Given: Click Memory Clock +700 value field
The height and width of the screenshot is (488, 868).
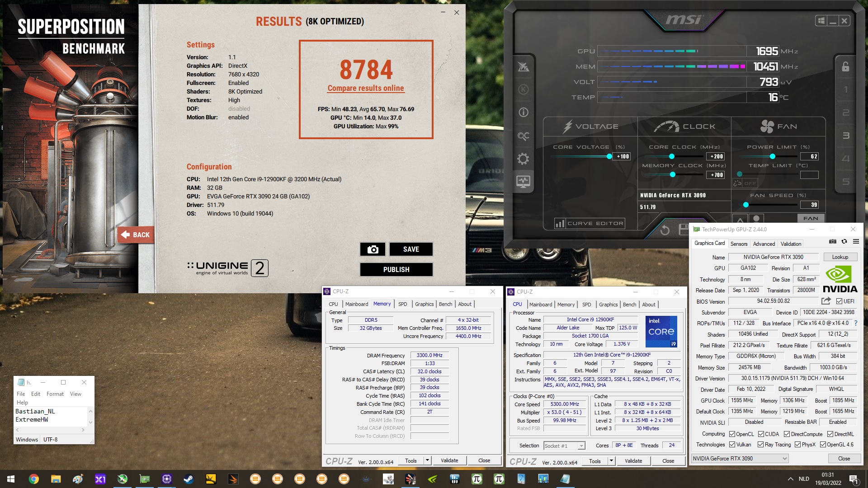Looking at the screenshot, I should 715,175.
